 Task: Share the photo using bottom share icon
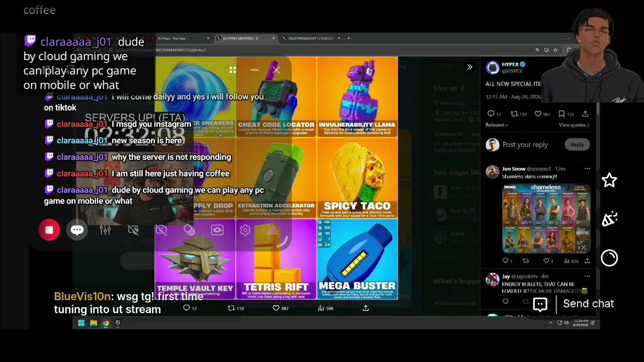point(366,308)
